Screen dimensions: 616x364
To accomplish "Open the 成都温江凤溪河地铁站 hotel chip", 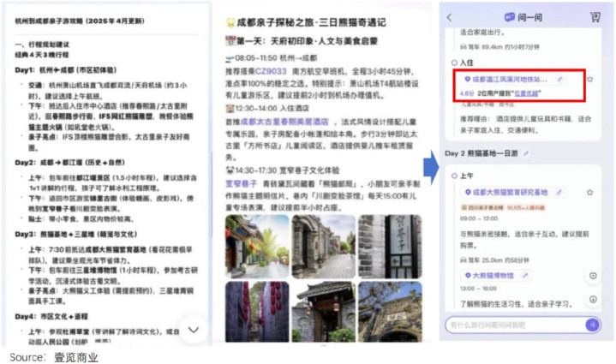I will coord(514,80).
